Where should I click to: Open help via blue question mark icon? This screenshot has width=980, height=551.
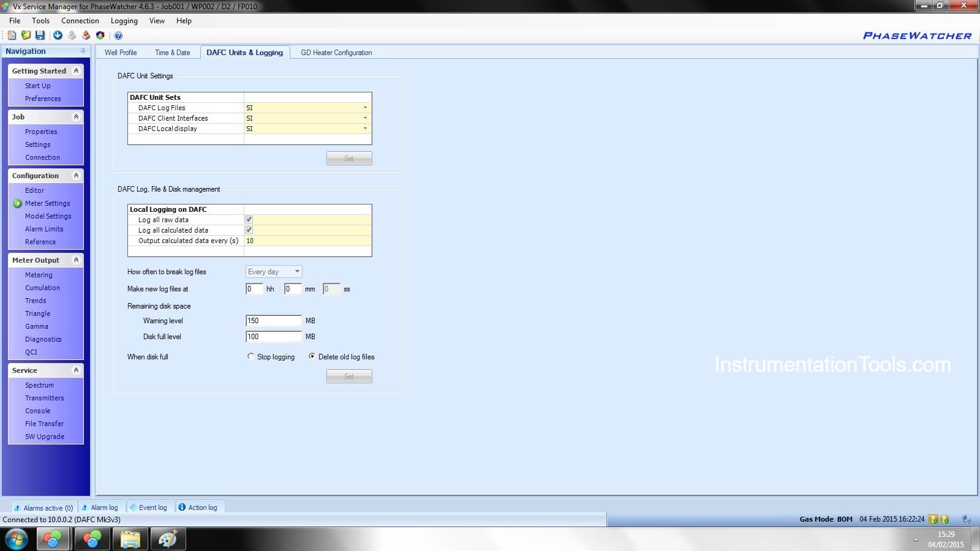point(118,36)
